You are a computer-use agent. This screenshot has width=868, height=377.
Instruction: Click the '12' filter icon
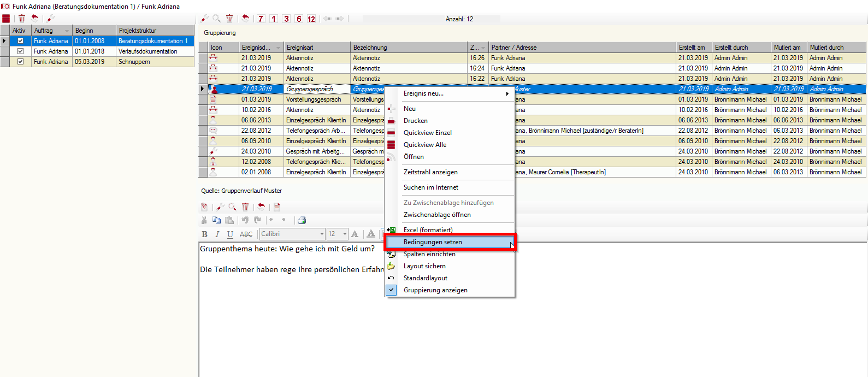coord(311,19)
